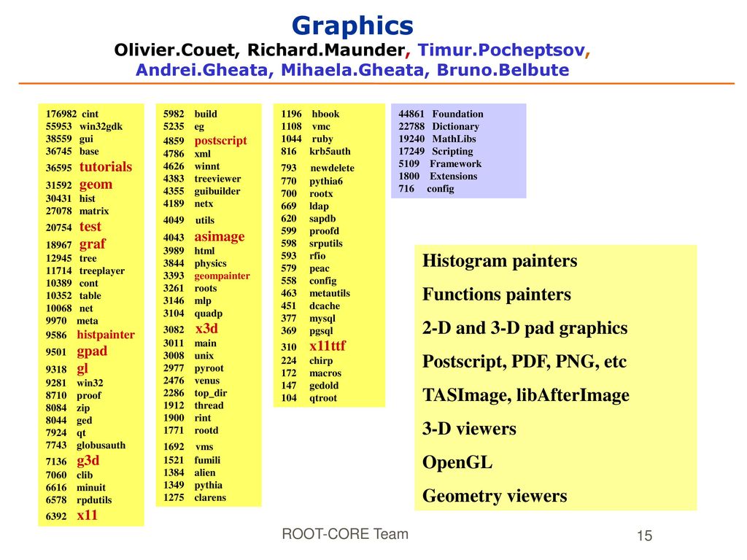Click the 'Functions painters' line
This screenshot has width=747, height=560.
497,295
